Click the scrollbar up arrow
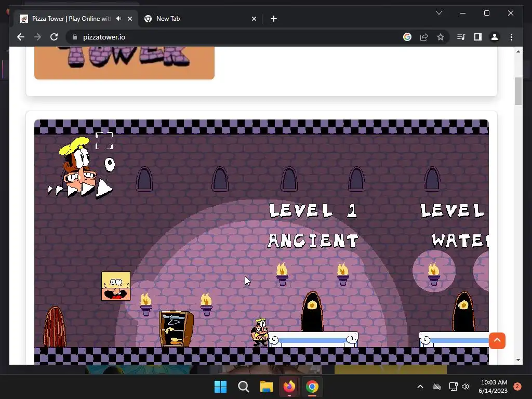 coord(518,51)
